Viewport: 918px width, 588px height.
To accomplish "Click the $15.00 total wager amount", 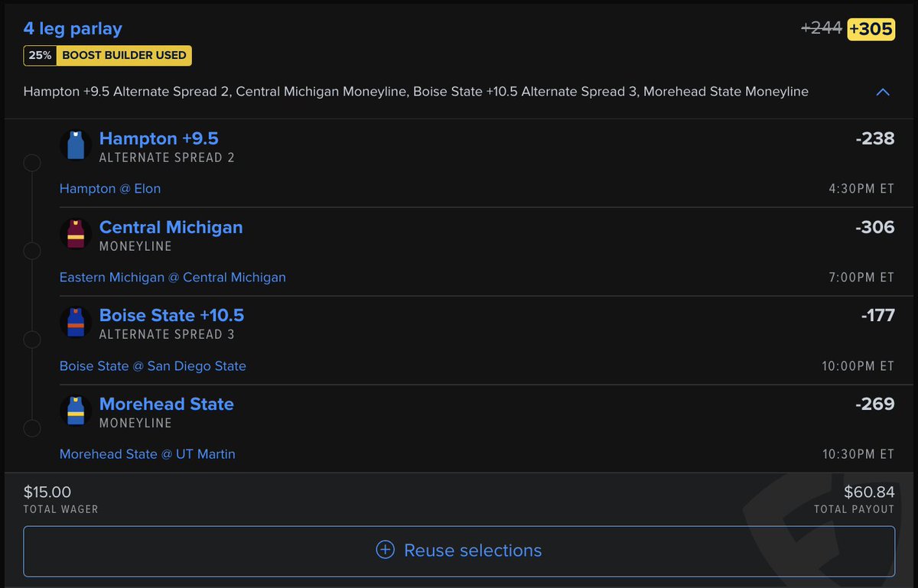I will pos(47,492).
